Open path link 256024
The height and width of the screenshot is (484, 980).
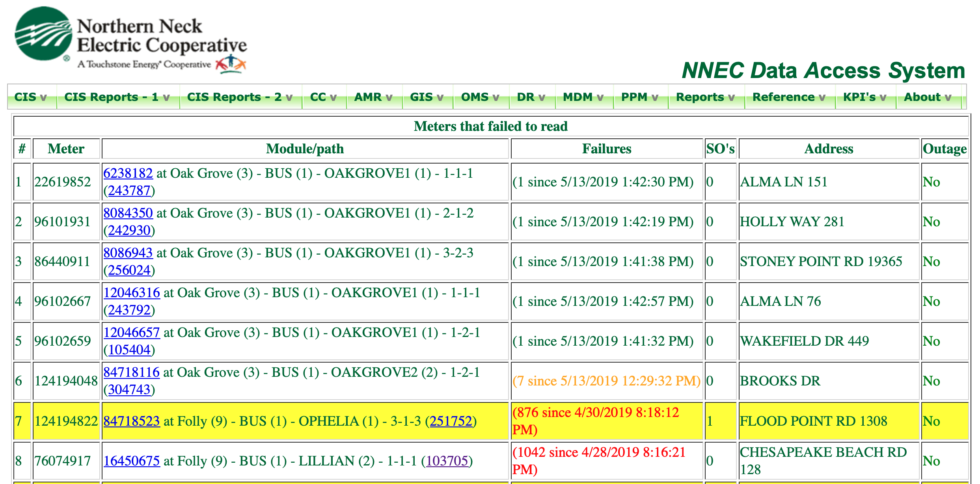coord(129,270)
